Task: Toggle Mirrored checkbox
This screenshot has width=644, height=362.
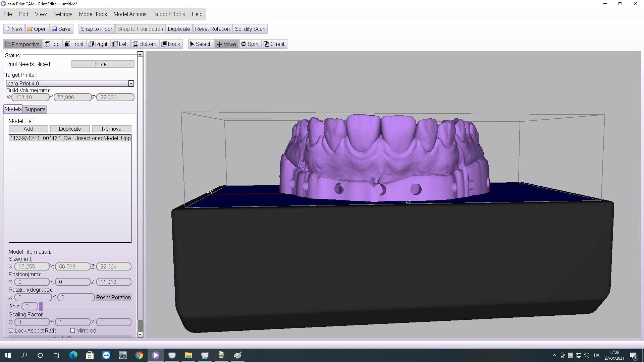Action: pos(72,330)
